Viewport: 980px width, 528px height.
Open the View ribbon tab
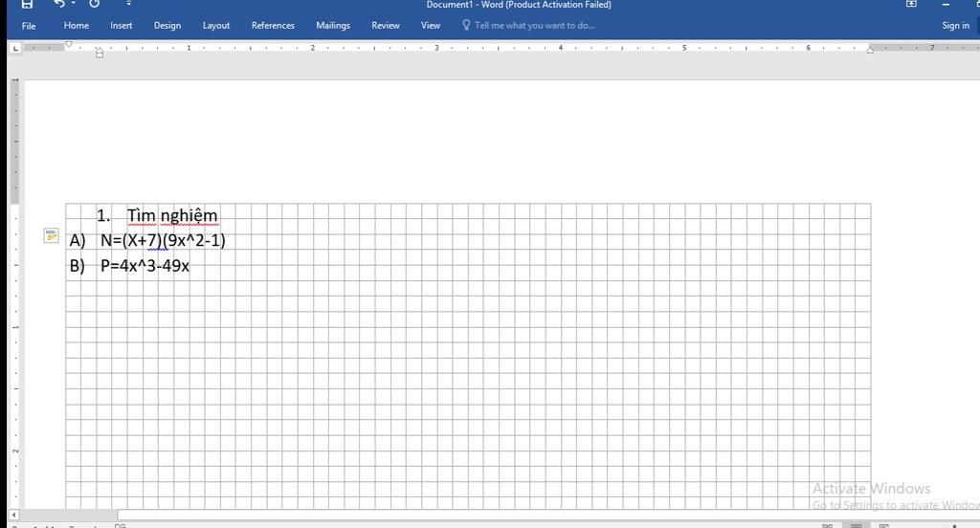(431, 26)
